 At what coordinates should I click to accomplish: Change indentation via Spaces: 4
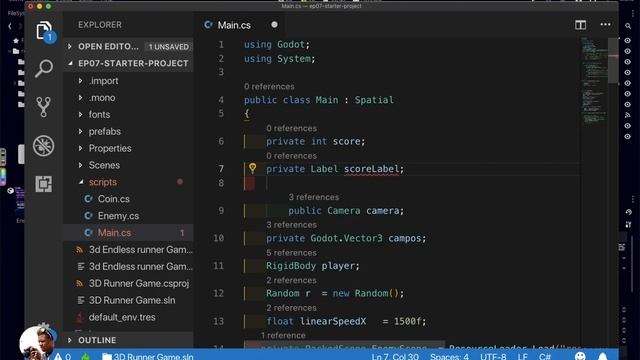click(x=449, y=356)
